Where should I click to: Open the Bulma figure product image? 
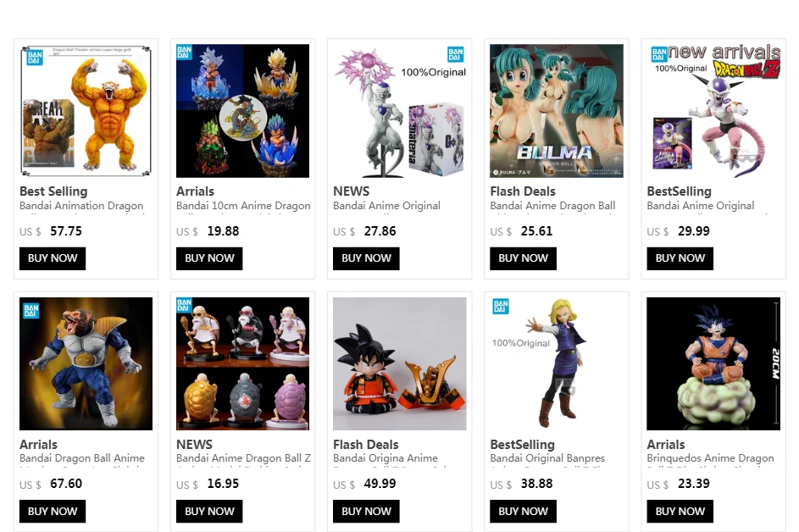[557, 111]
